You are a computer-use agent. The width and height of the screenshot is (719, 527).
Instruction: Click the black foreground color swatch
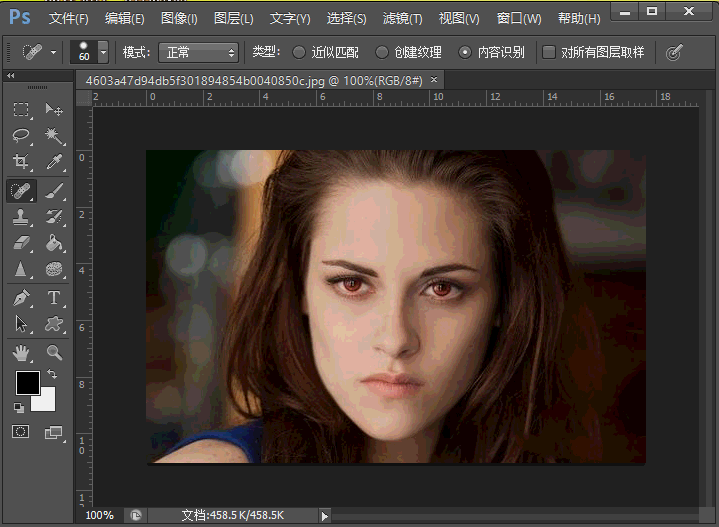28,383
